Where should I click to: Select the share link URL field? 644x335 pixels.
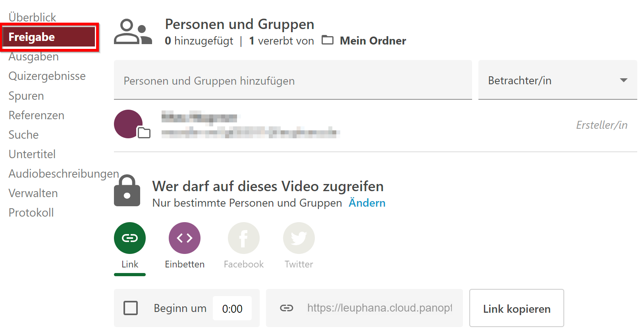click(379, 308)
